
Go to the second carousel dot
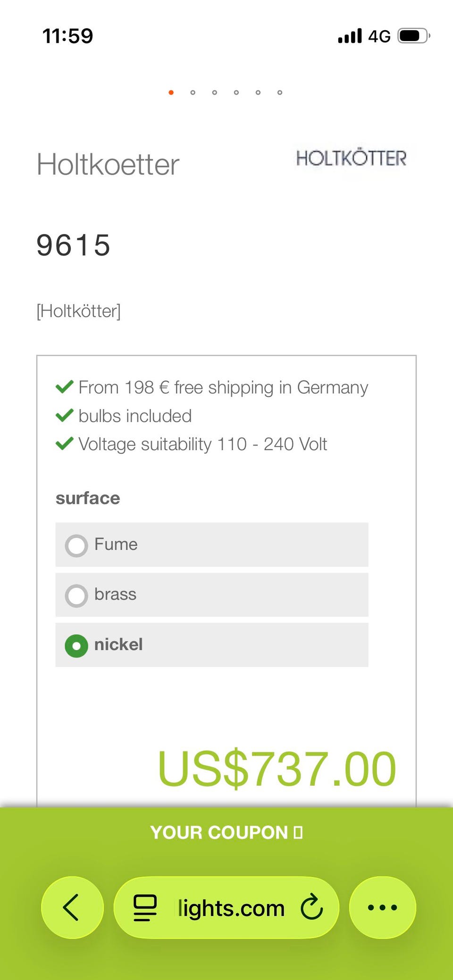coord(193,92)
